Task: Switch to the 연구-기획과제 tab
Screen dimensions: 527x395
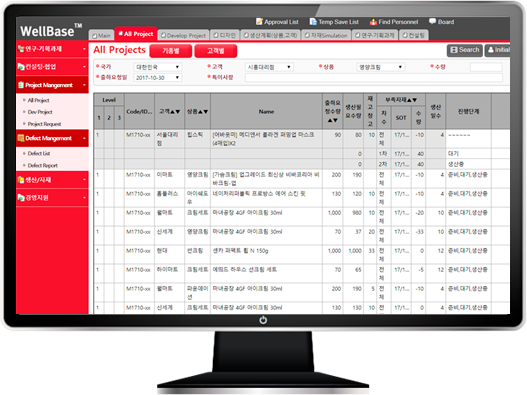Action: click(375, 35)
